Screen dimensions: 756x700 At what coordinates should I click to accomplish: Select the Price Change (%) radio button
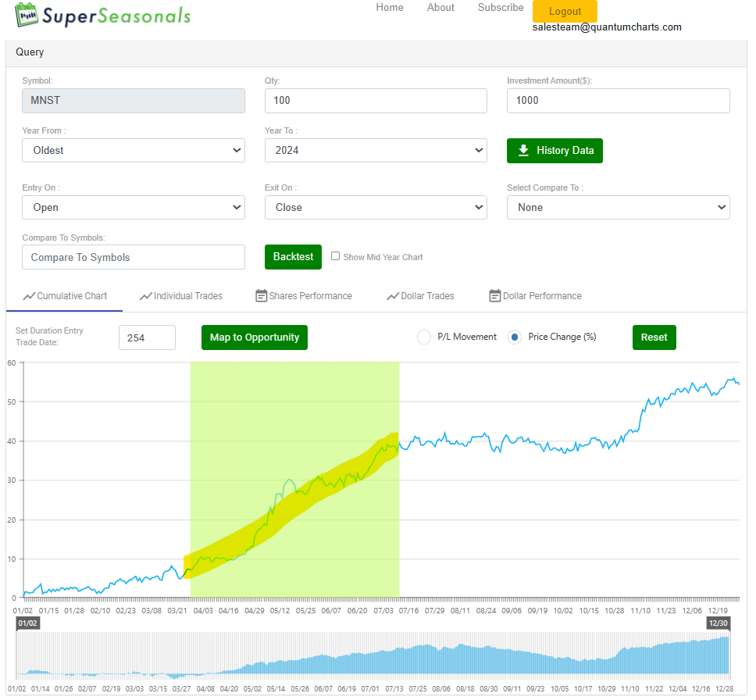[515, 337]
